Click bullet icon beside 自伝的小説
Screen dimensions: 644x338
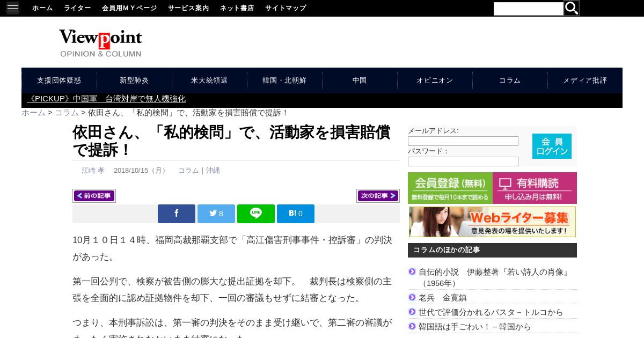point(412,271)
